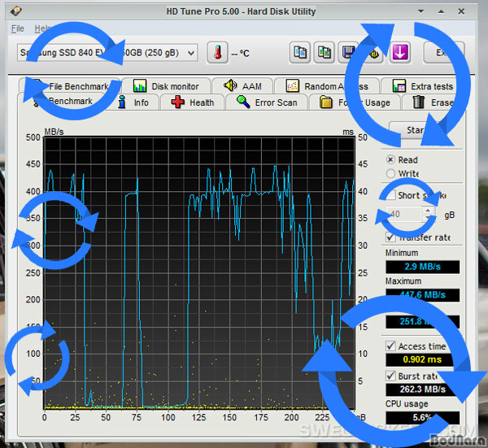Open the Random Access tab
This screenshot has width=488, height=448.
[327, 86]
